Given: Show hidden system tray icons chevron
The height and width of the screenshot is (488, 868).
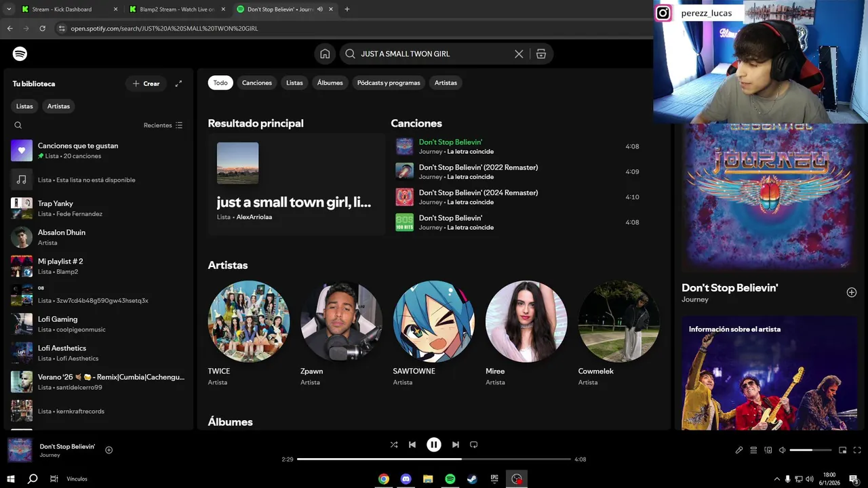Looking at the screenshot, I should coord(776,479).
